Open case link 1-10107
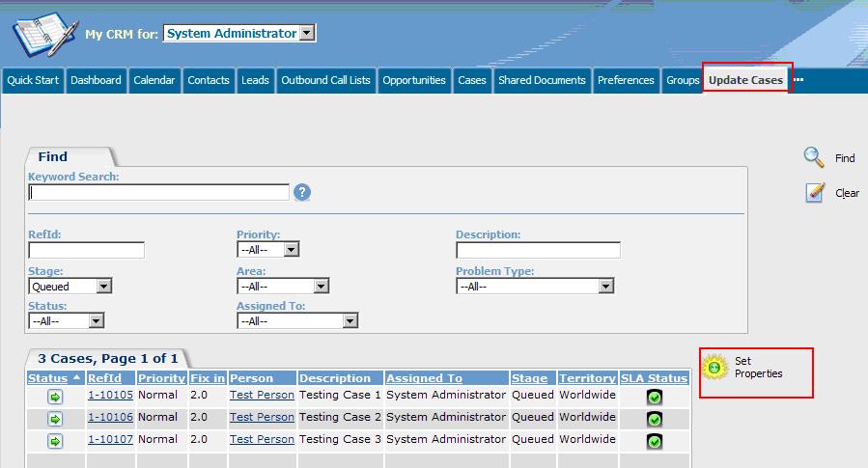Viewport: 868px width, 468px height. (x=110, y=439)
